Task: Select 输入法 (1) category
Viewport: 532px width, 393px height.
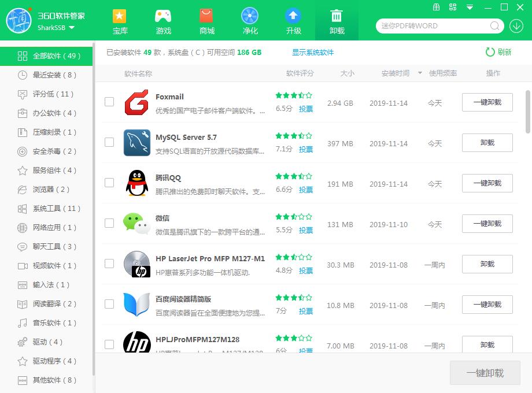Action: (46, 285)
